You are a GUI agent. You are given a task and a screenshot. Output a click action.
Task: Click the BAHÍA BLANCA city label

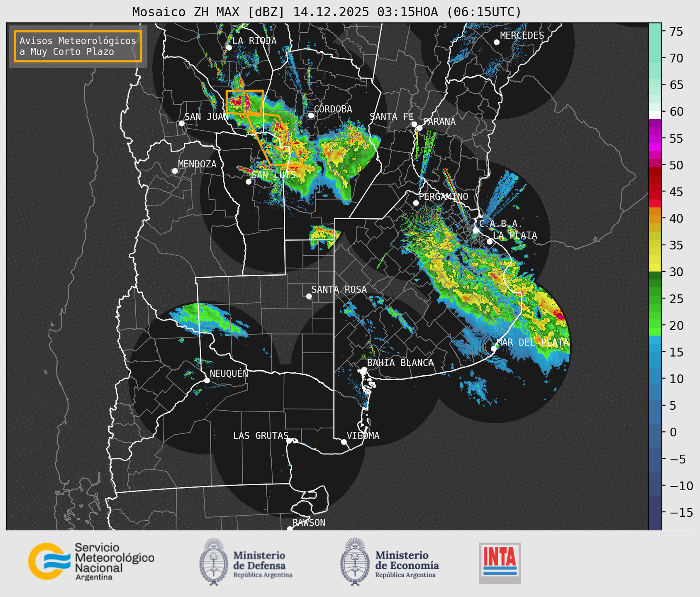point(400,363)
